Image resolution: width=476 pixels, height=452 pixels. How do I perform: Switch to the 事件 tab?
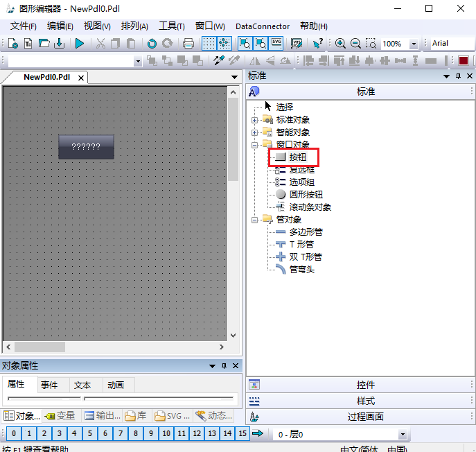coord(49,385)
